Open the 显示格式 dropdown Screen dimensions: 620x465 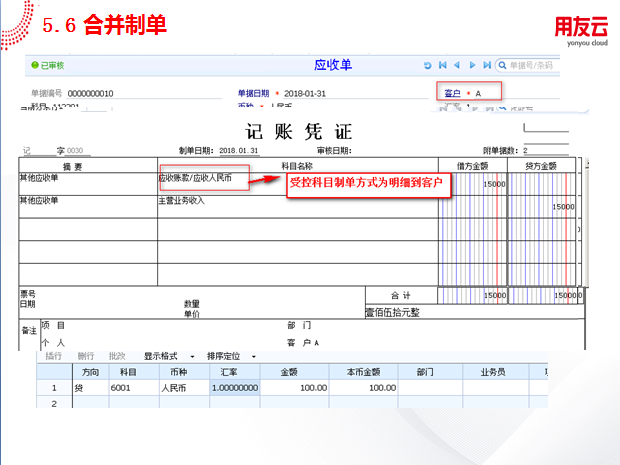[x=169, y=356]
